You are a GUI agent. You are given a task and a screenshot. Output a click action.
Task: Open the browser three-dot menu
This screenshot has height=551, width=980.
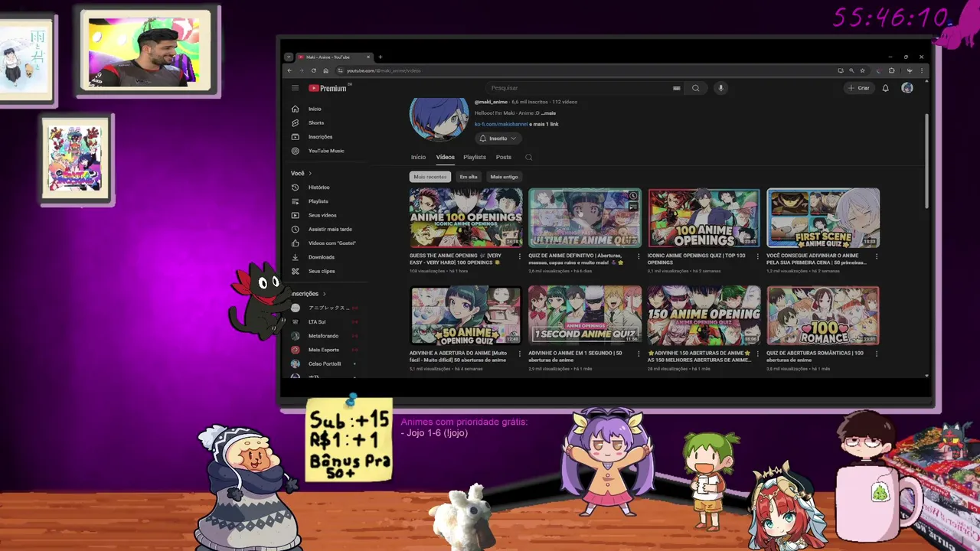coord(922,70)
